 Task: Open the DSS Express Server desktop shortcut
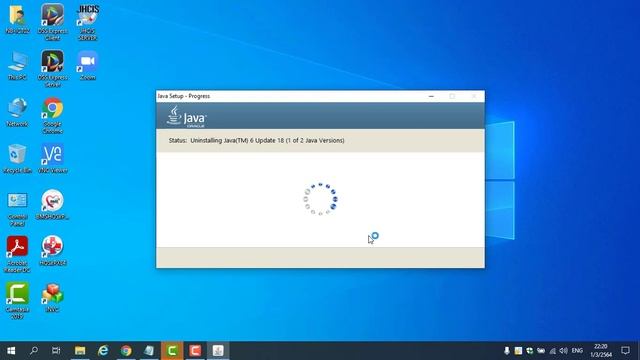click(52, 68)
